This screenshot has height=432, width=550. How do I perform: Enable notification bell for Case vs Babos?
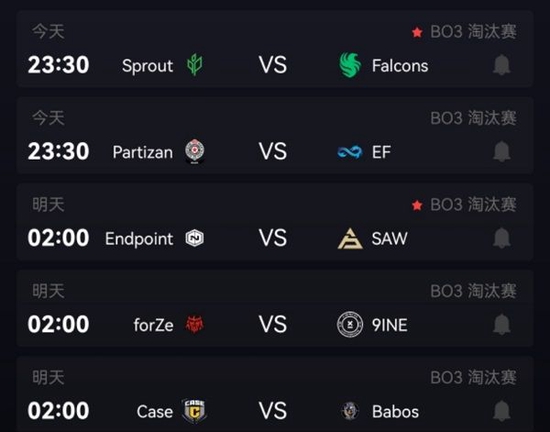pyautogui.click(x=502, y=411)
